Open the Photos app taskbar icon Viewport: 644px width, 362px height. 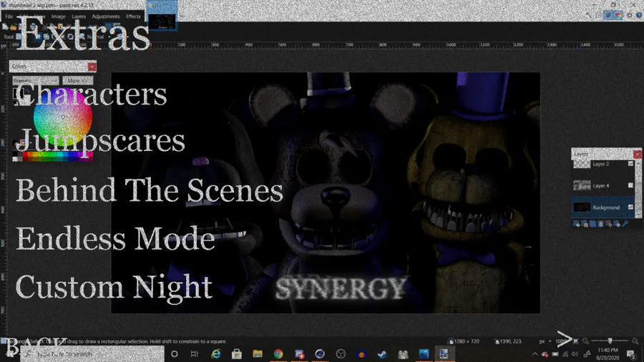424,354
